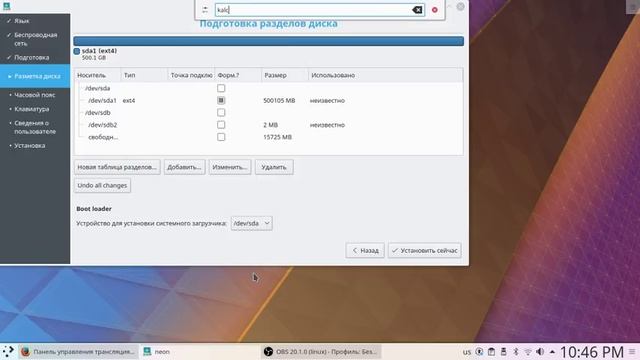This screenshot has width=640, height=360.
Task: Click the Установить сейчас button
Action: coord(424,250)
